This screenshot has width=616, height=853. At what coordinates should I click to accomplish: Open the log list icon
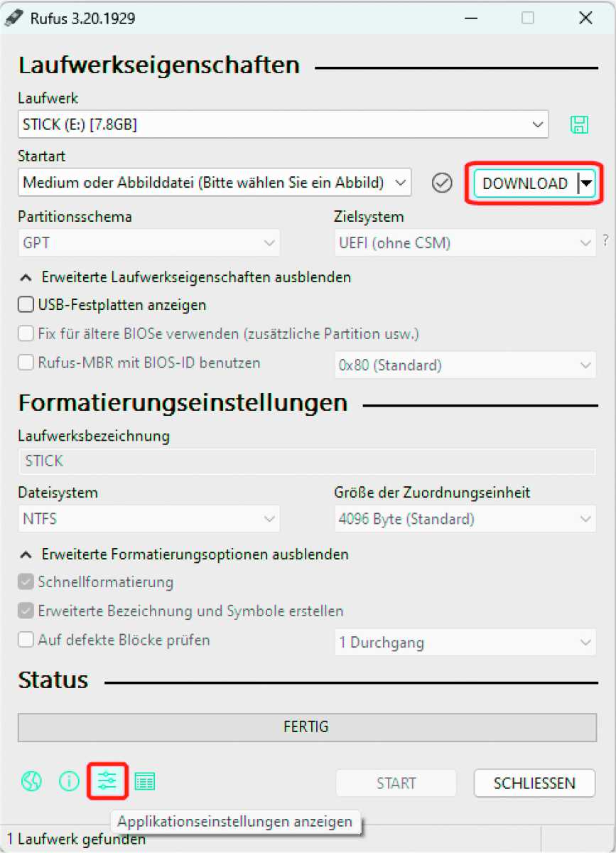click(x=145, y=782)
